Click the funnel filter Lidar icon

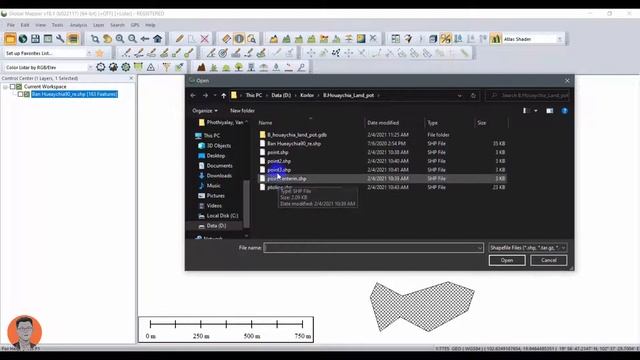tap(167, 67)
